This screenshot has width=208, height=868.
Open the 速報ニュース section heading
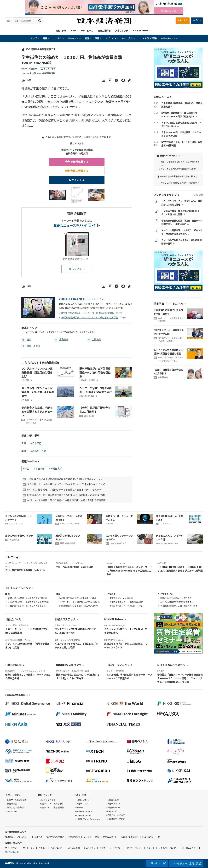coord(162,97)
